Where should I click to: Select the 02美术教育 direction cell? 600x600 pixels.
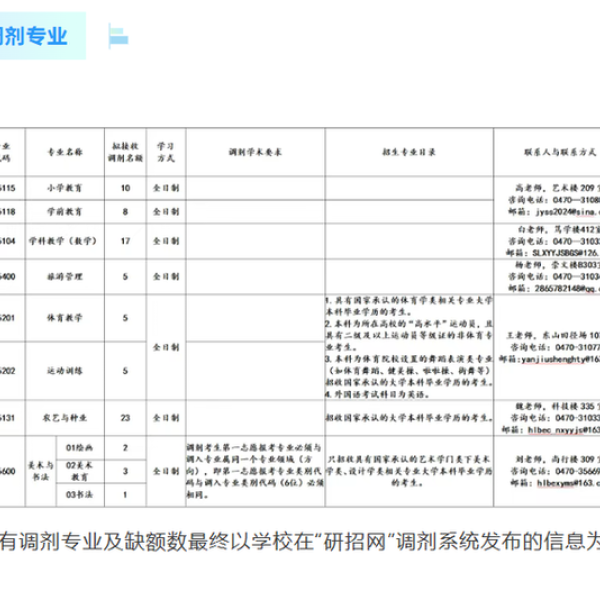pyautogui.click(x=80, y=471)
